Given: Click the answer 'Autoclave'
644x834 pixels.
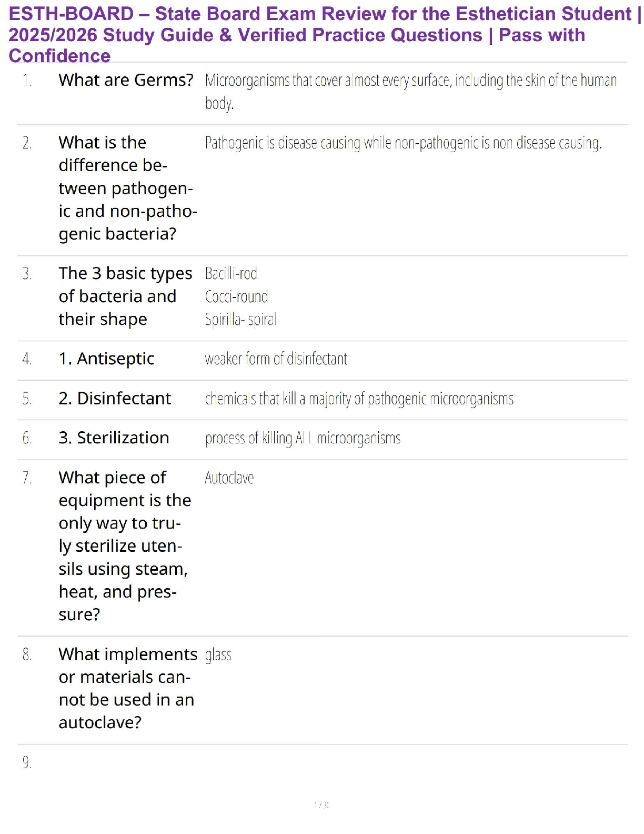Looking at the screenshot, I should pos(229,478).
